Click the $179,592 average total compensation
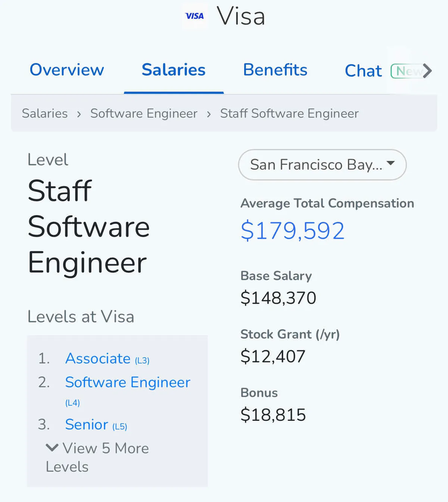This screenshot has width=448, height=502. tap(292, 231)
